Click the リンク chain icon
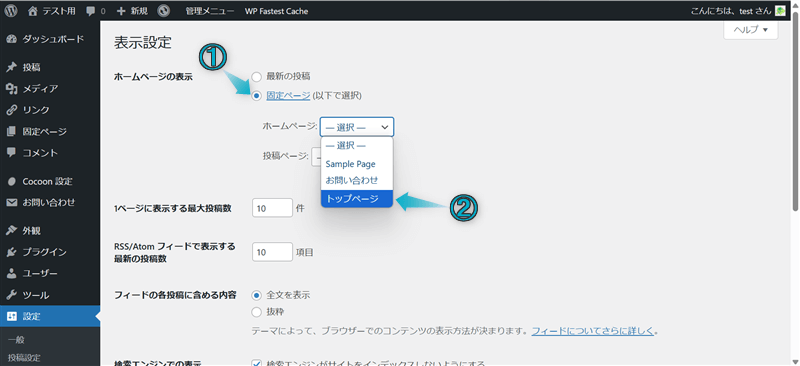Viewport: 800px width, 366px height. (x=12, y=110)
